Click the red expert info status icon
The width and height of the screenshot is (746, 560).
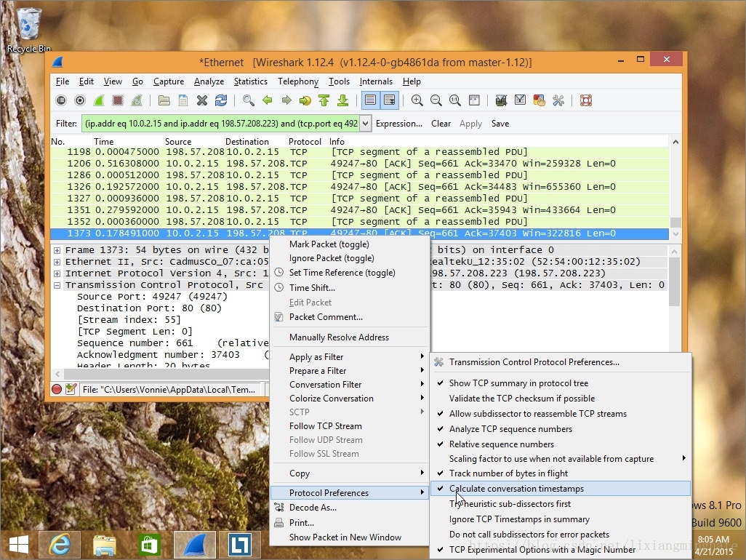click(57, 389)
